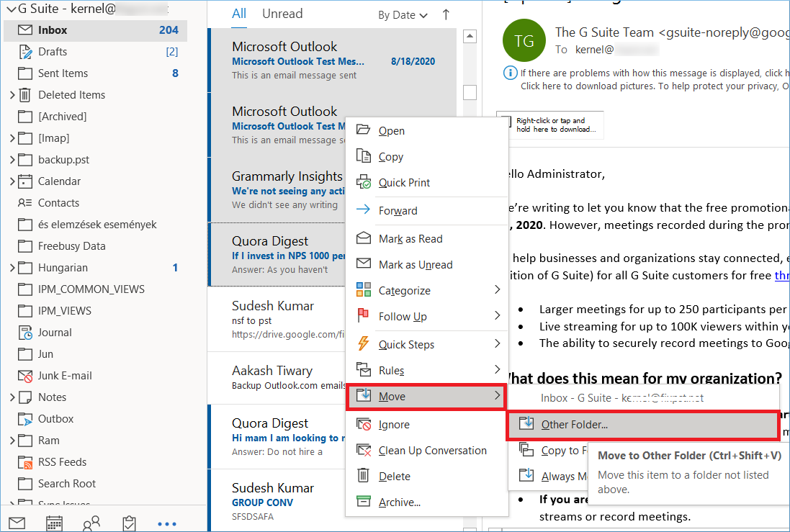Open the Quick Steps submenu

[427, 345]
